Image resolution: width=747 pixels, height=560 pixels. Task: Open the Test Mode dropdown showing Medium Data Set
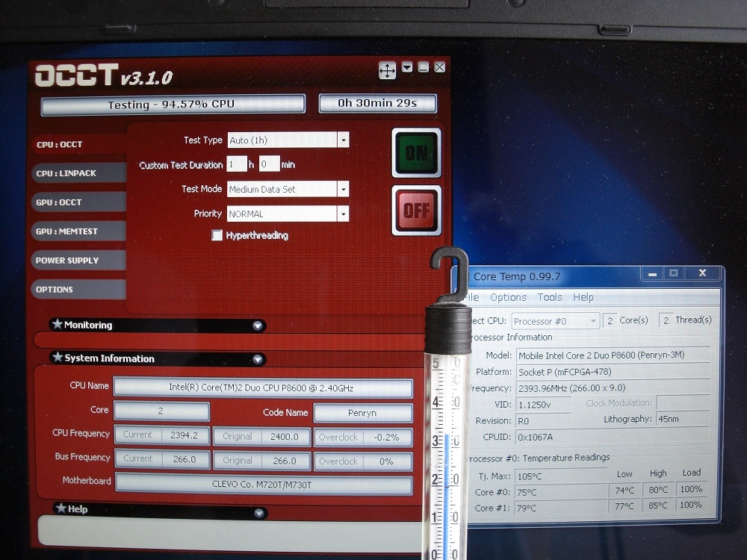coord(288,189)
